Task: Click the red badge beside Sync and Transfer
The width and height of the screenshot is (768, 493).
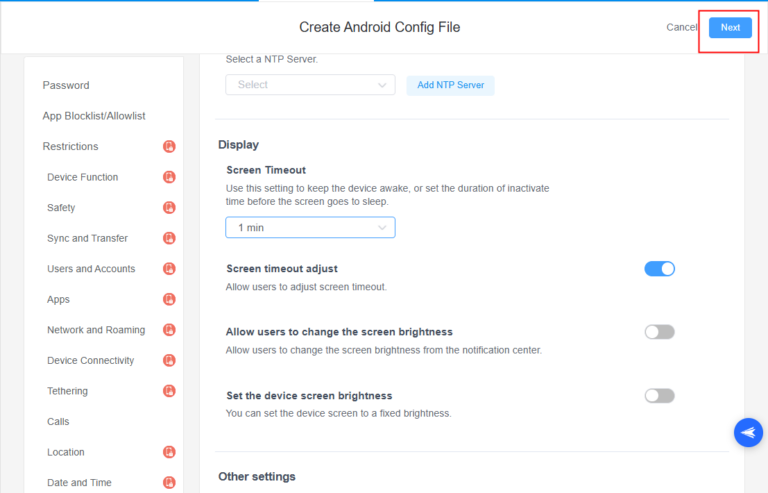Action: pos(169,238)
